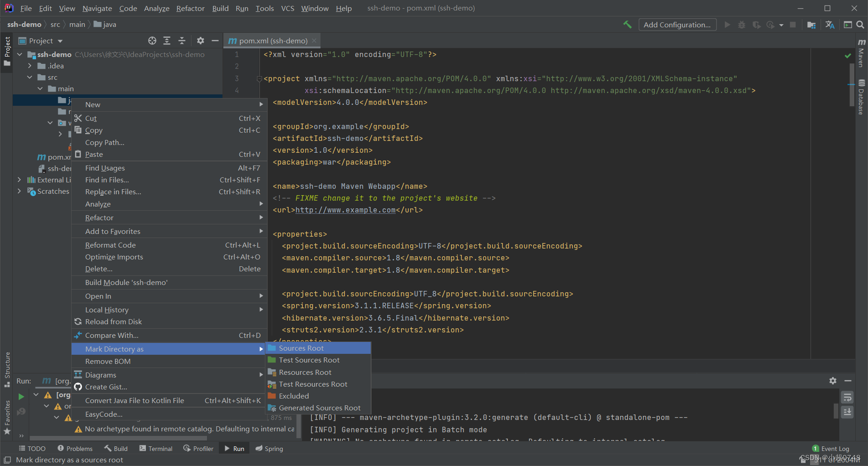This screenshot has width=868, height=466.
Task: Open Project Structure icon in toolbar
Action: coord(811,25)
